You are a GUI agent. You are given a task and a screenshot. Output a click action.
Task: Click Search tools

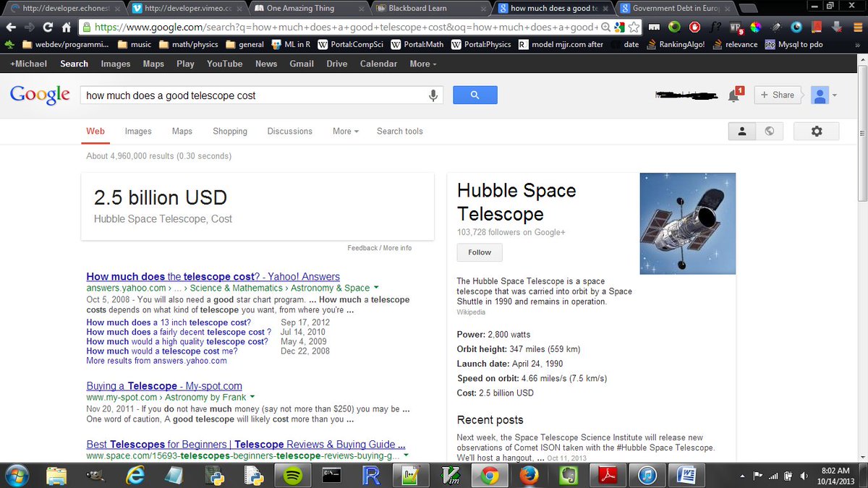coord(400,131)
